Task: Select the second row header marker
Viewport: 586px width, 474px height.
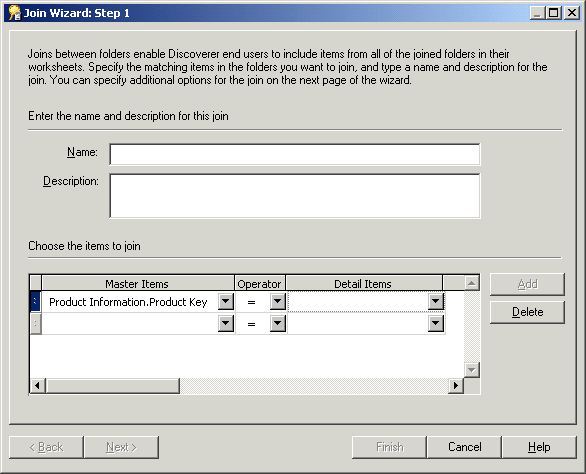Action: 35,323
